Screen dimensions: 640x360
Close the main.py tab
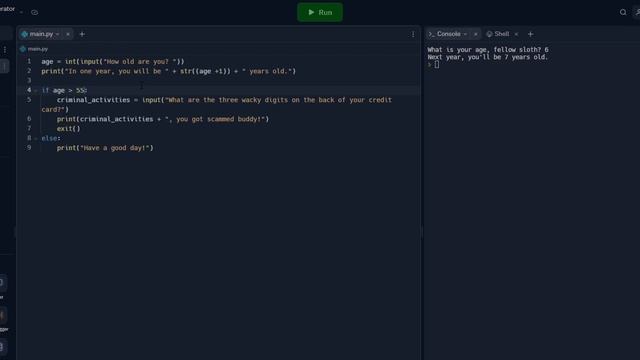coord(68,34)
